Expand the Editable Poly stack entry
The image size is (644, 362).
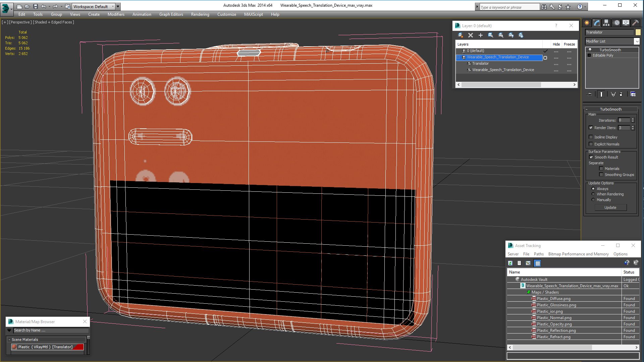click(x=589, y=55)
